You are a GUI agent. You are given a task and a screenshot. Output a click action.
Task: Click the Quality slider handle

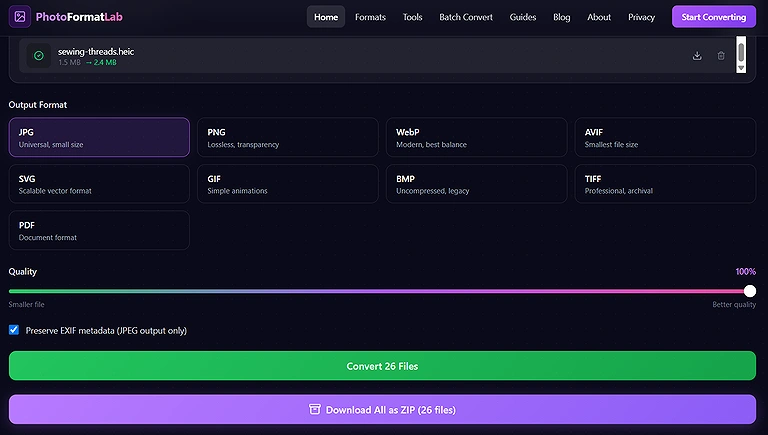[x=749, y=291]
